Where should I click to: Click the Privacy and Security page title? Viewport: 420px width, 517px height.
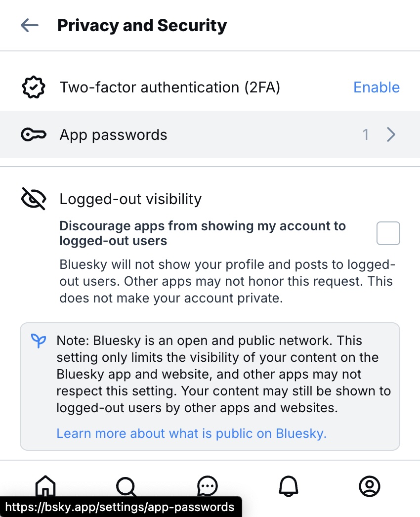point(142,26)
